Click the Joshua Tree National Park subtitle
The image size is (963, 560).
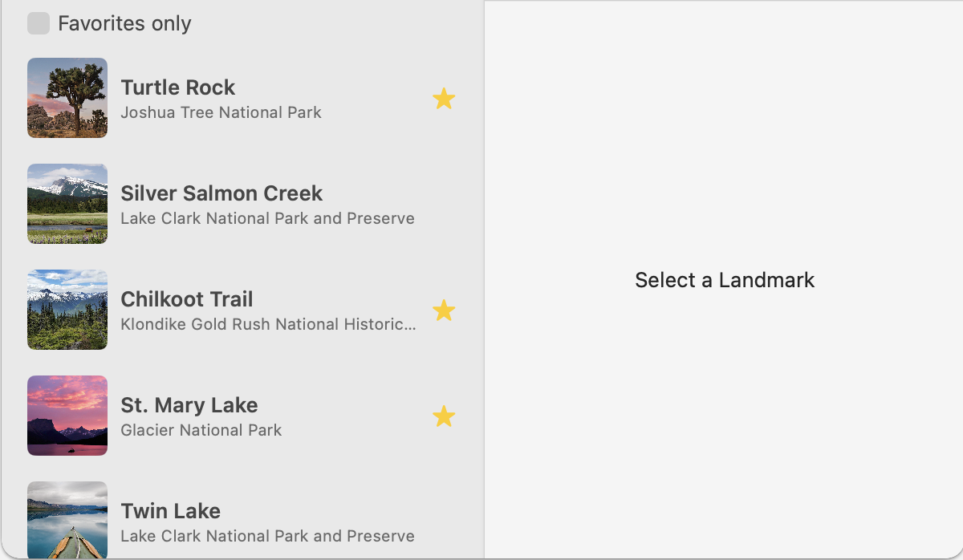pyautogui.click(x=220, y=112)
